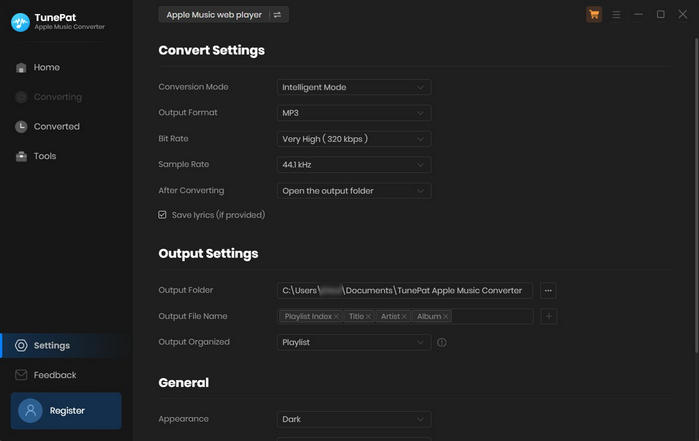Click the Conversion Mode label
This screenshot has width=699, height=441.
[x=193, y=87]
